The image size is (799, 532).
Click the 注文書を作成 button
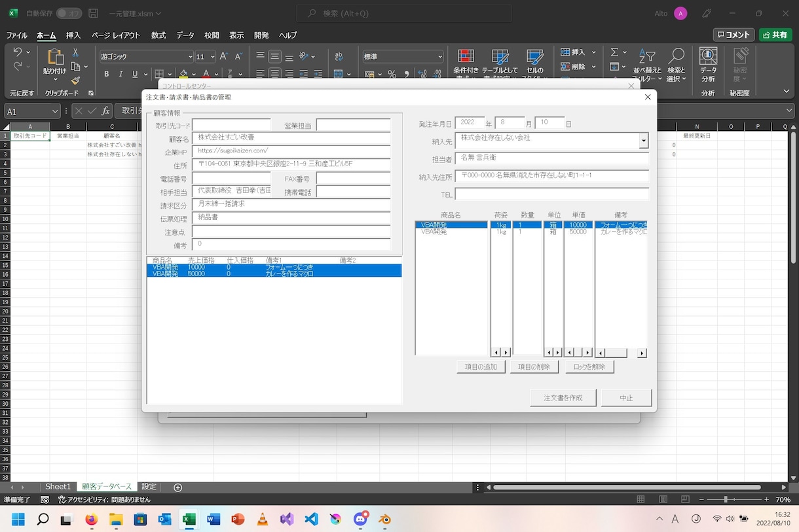point(563,398)
